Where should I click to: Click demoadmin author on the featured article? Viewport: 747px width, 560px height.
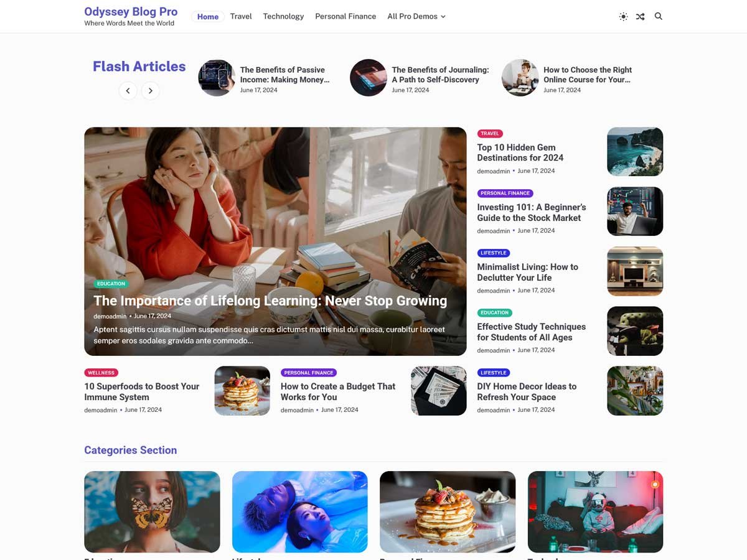[x=110, y=317]
